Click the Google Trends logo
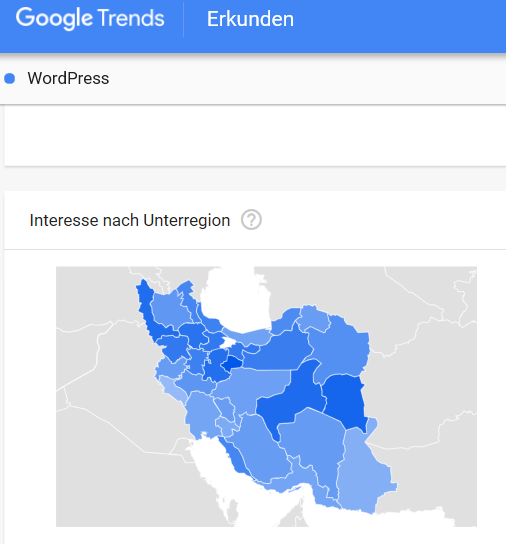This screenshot has height=544, width=506. (90, 18)
